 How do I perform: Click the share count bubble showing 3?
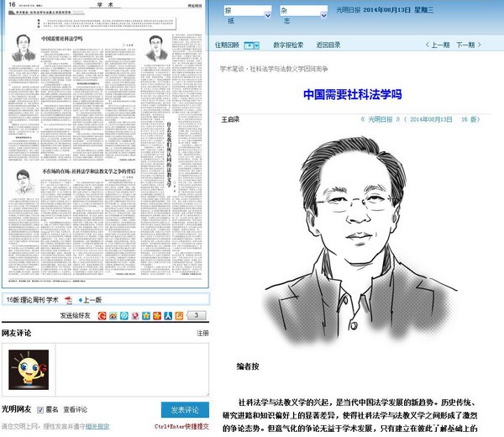pos(194,316)
